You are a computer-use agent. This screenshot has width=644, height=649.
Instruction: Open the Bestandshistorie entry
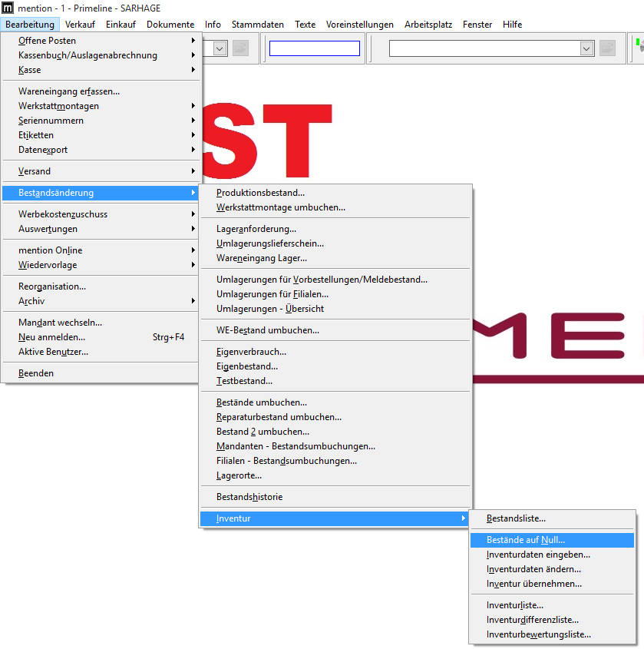tap(247, 497)
